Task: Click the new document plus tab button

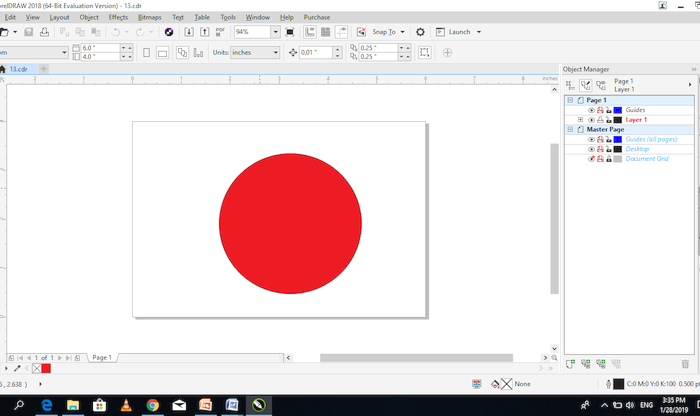Action: click(x=43, y=69)
